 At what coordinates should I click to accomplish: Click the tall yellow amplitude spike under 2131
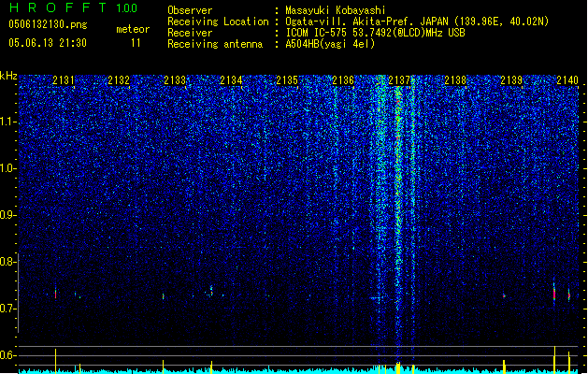coord(55,361)
